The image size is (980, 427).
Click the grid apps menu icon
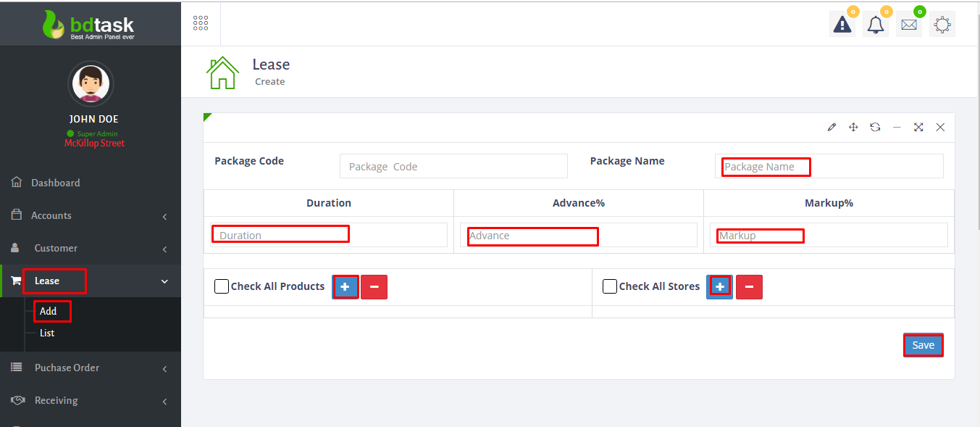coord(201,23)
